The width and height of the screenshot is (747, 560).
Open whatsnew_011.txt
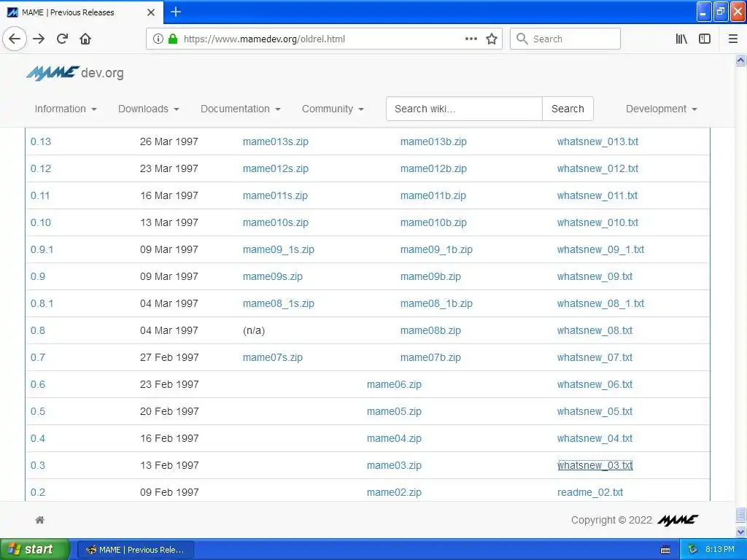pyautogui.click(x=597, y=195)
